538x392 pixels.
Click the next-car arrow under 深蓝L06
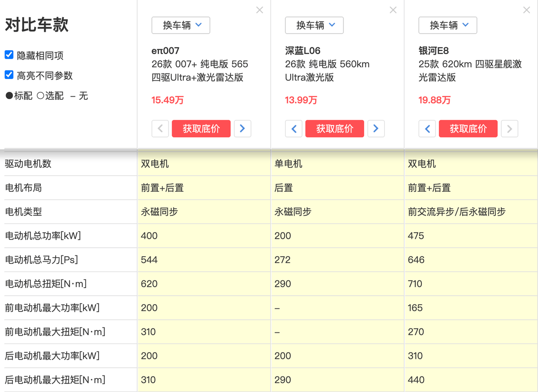tap(376, 129)
